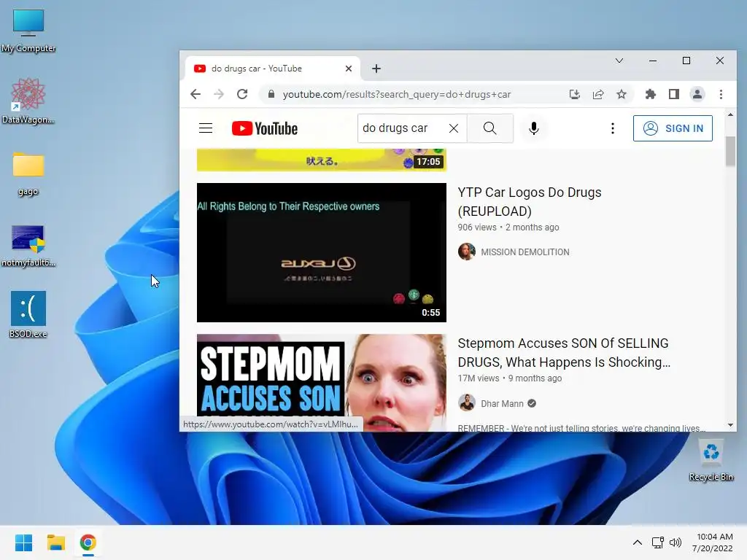Open YouTube settings three-dot menu

click(x=613, y=128)
